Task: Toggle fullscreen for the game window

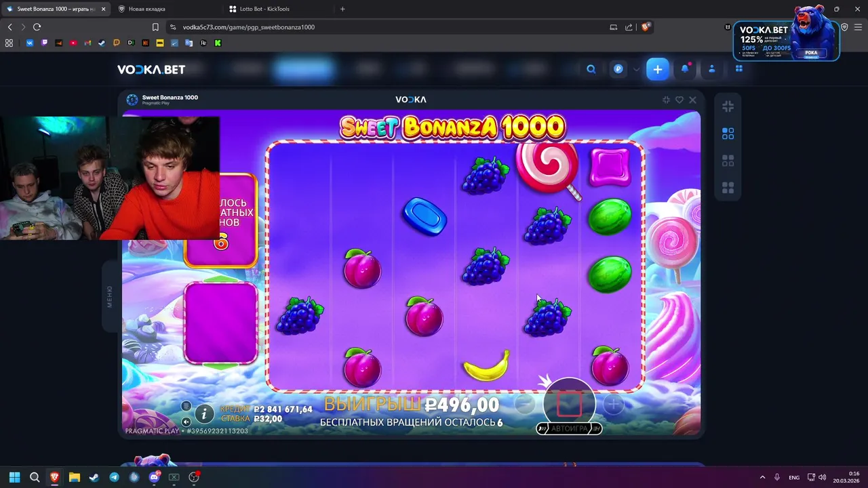Action: pos(666,100)
